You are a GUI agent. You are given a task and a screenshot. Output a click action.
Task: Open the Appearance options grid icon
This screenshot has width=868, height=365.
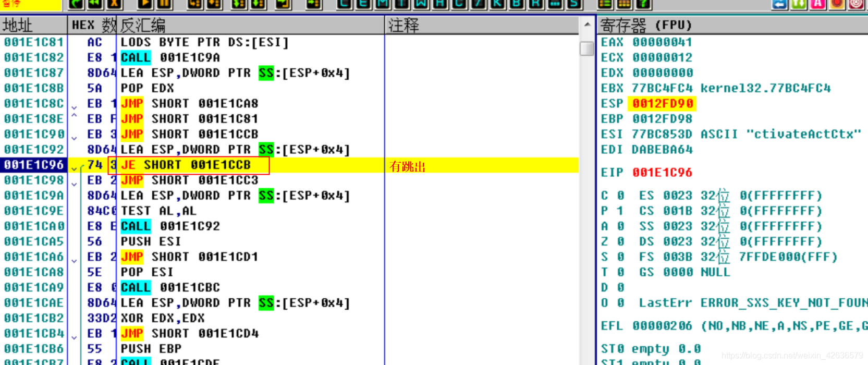click(x=624, y=4)
